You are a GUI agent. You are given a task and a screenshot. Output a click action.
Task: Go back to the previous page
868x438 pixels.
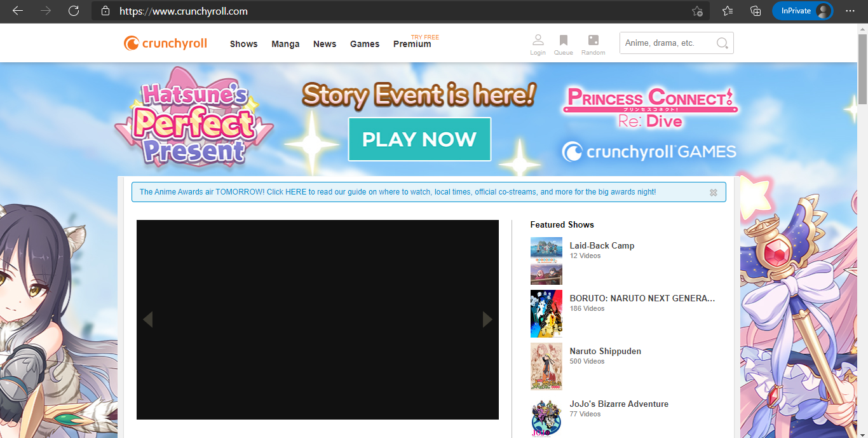pos(17,11)
